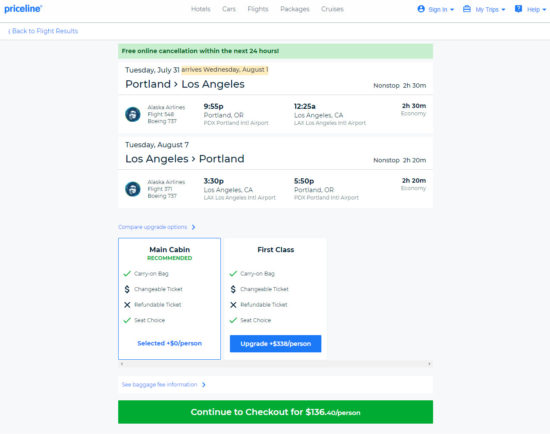Select the First Class fare card
This screenshot has width=550, height=434.
[x=275, y=299]
